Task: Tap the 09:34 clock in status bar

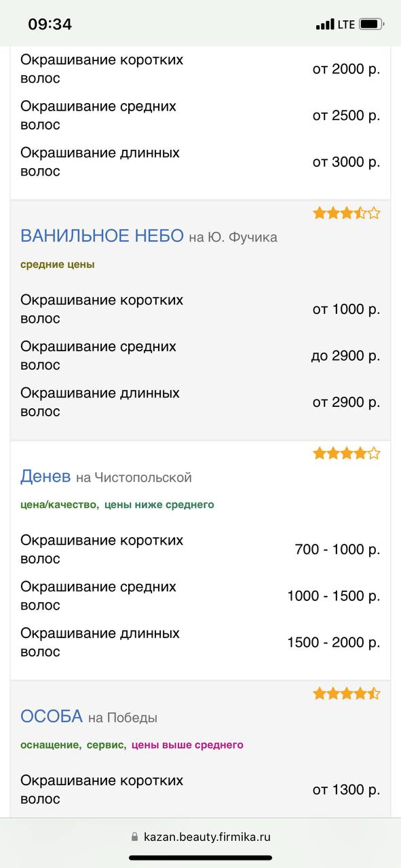Action: 50,24
